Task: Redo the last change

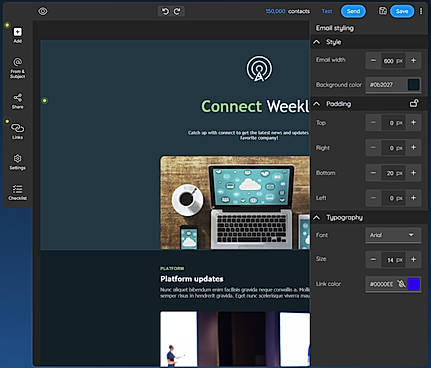Action: [177, 11]
